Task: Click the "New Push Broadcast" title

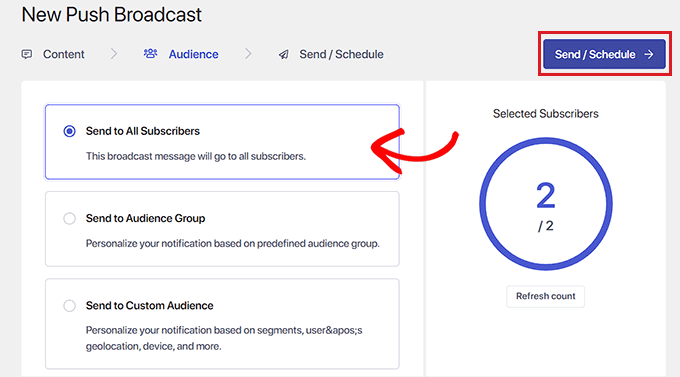Action: 111,14
